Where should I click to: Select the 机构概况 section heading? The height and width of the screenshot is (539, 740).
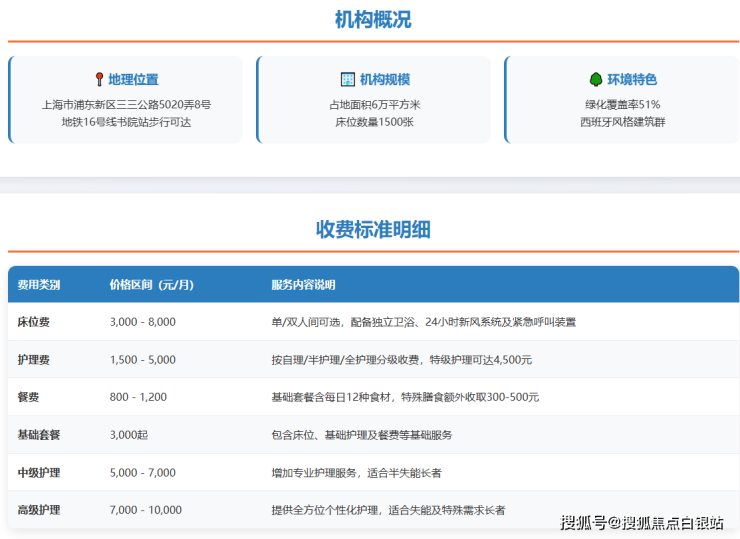coord(373,20)
